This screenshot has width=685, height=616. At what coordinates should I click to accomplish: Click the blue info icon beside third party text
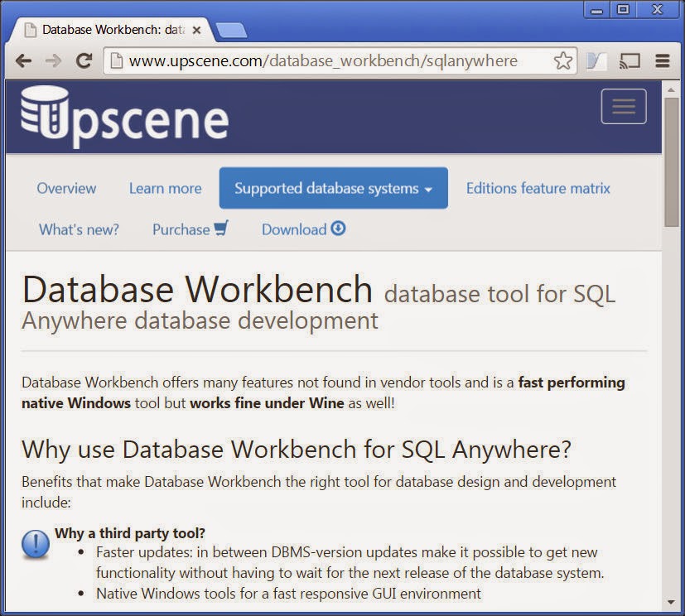click(x=34, y=544)
